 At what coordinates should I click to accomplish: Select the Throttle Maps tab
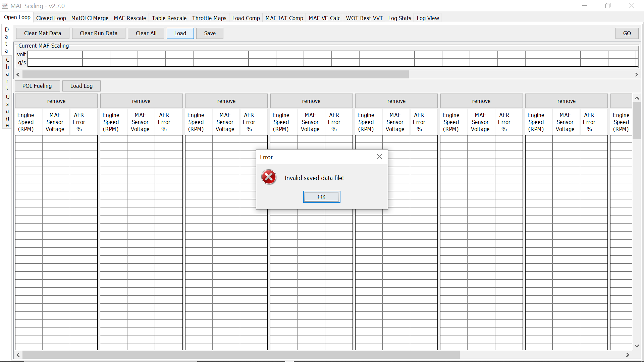[x=209, y=18]
